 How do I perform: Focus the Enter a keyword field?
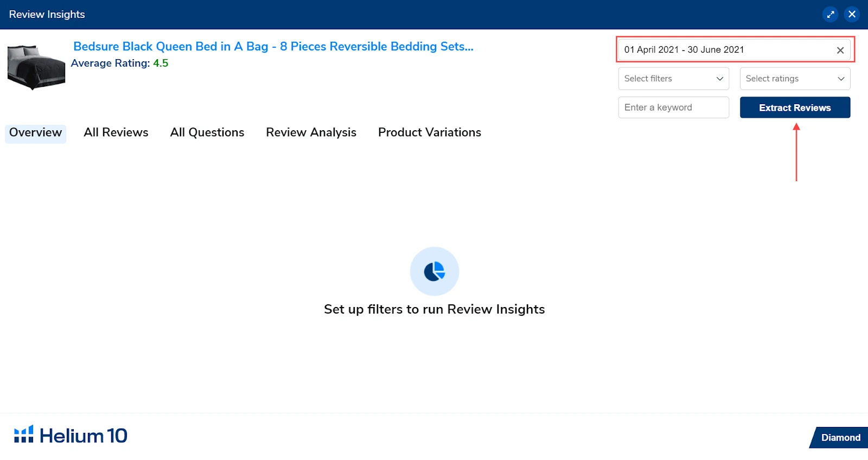coord(673,107)
